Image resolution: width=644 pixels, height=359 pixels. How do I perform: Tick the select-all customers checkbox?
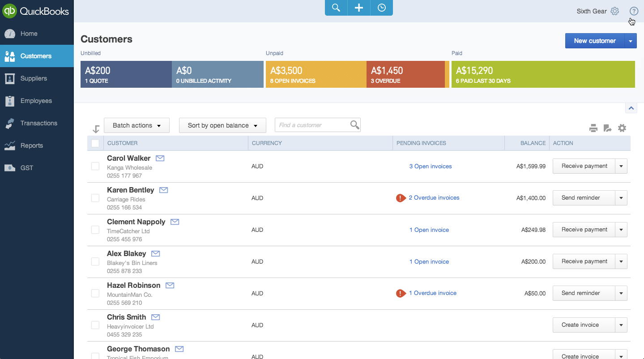(x=95, y=143)
